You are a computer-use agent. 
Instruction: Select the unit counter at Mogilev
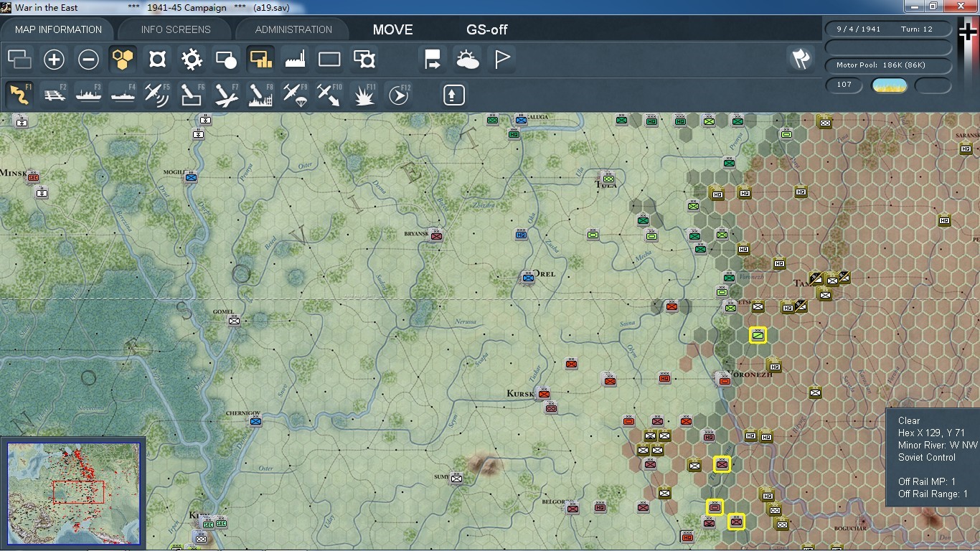(x=191, y=177)
